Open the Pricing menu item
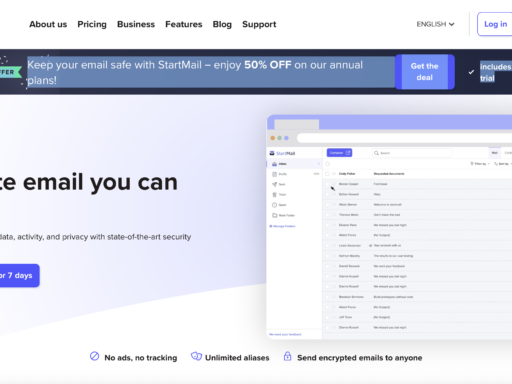 tap(92, 24)
